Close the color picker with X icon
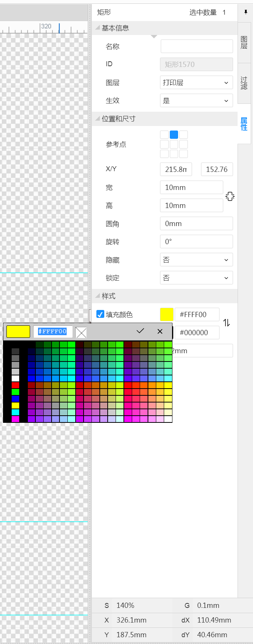 [160, 331]
